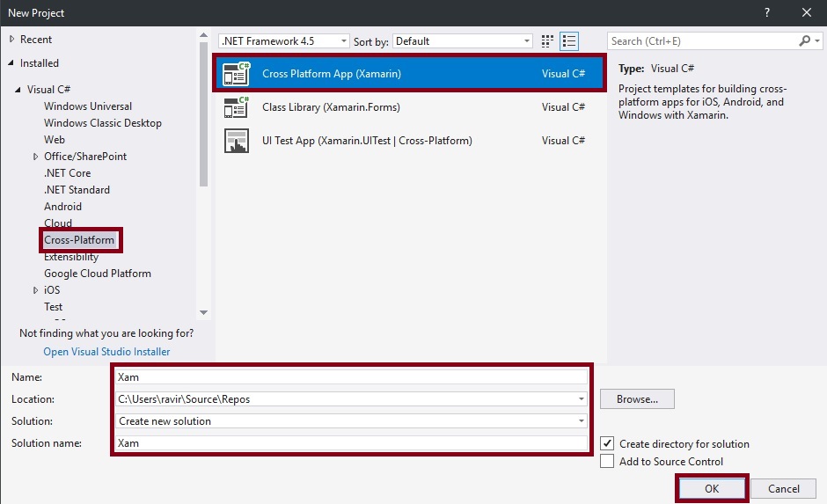Expand the iOS node

pyautogui.click(x=35, y=290)
